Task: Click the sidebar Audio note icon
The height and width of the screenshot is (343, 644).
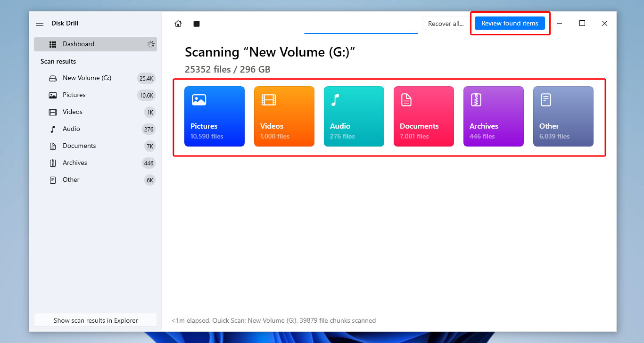Action: [x=53, y=129]
